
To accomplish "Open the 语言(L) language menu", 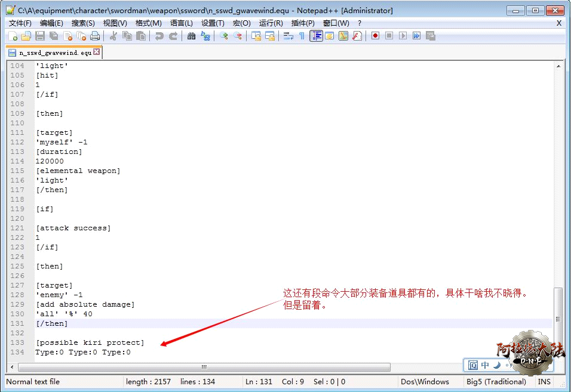I will pyautogui.click(x=182, y=23).
